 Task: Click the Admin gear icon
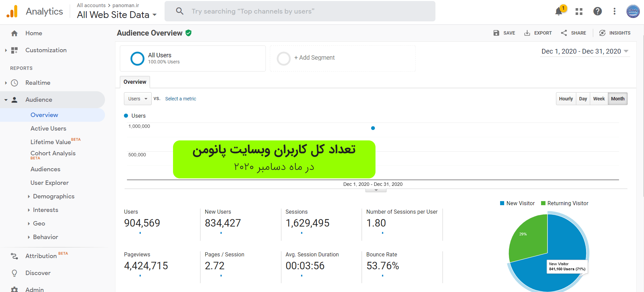pyautogui.click(x=14, y=290)
